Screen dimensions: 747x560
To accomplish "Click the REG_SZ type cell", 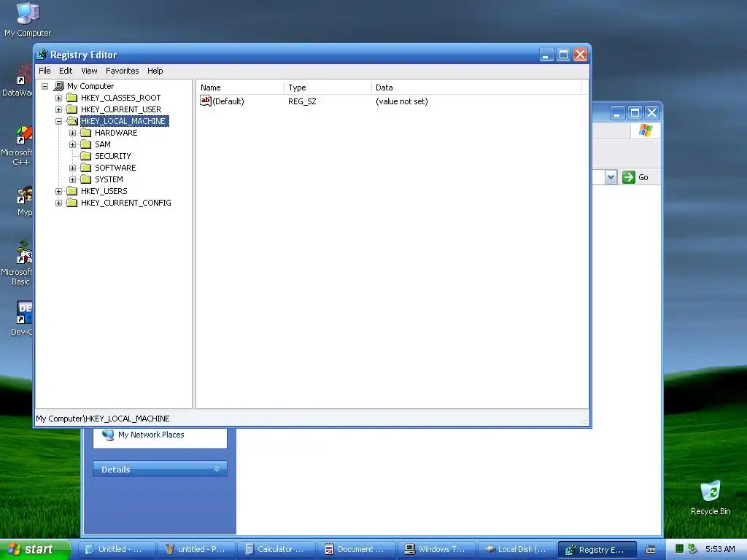I will click(302, 101).
